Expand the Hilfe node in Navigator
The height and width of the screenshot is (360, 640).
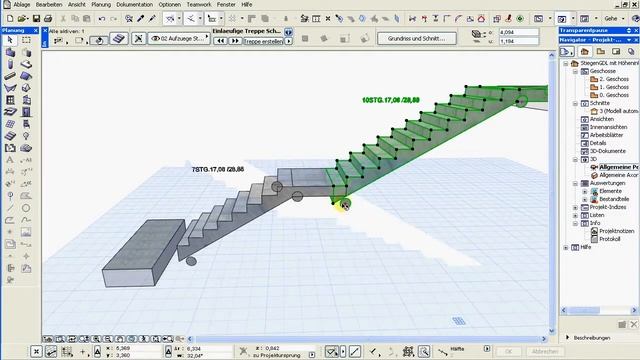pyautogui.click(x=566, y=248)
